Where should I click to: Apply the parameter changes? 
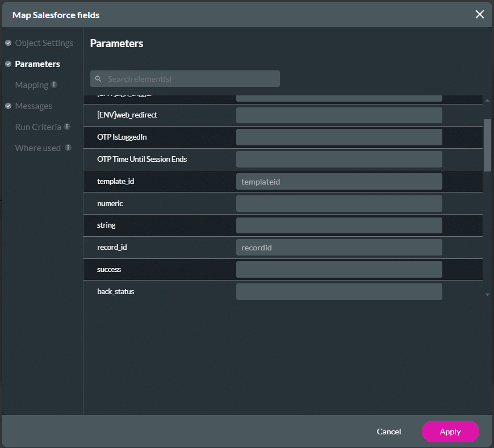coord(450,432)
